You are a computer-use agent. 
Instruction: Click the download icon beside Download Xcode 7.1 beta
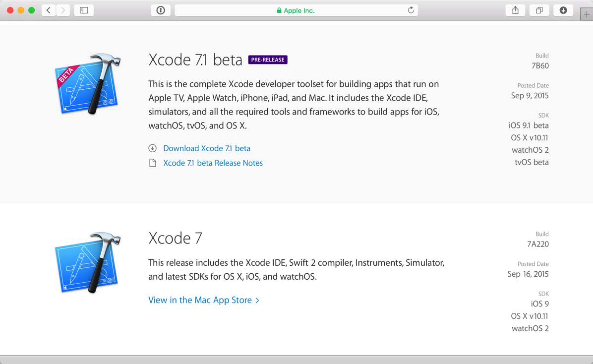pyautogui.click(x=153, y=148)
